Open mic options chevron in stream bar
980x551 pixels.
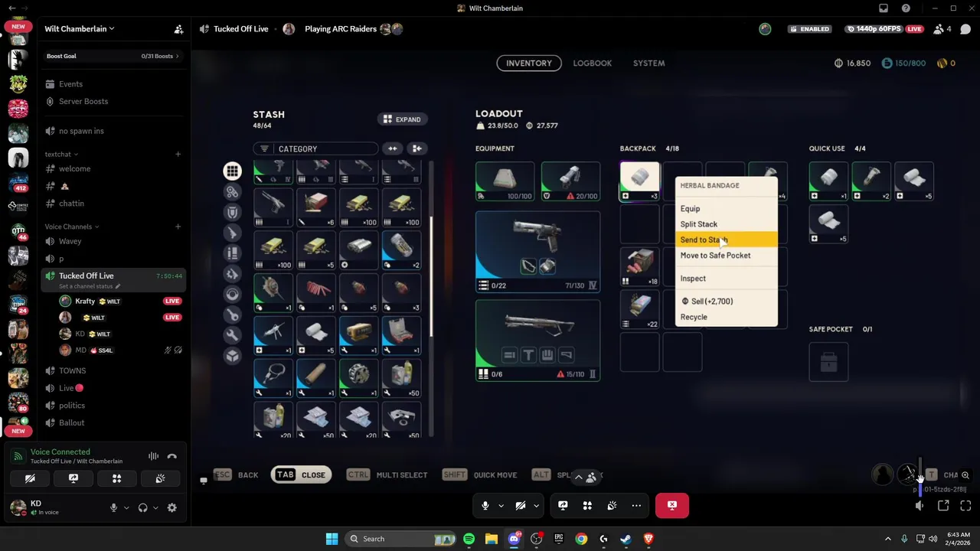tap(501, 505)
